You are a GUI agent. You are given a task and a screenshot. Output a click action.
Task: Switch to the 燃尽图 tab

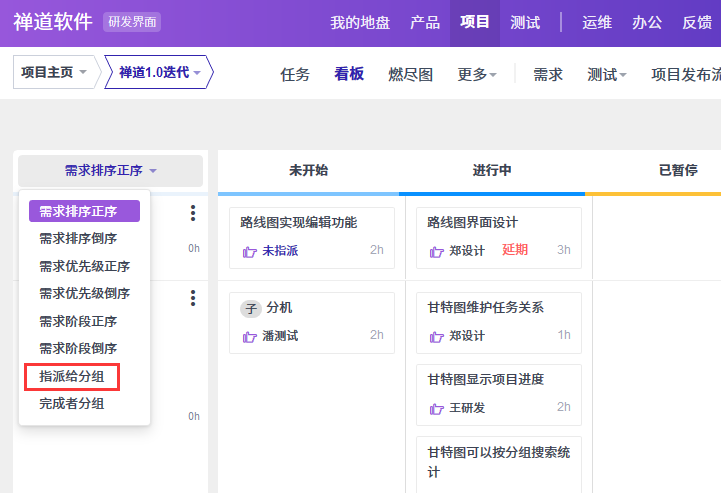point(410,75)
